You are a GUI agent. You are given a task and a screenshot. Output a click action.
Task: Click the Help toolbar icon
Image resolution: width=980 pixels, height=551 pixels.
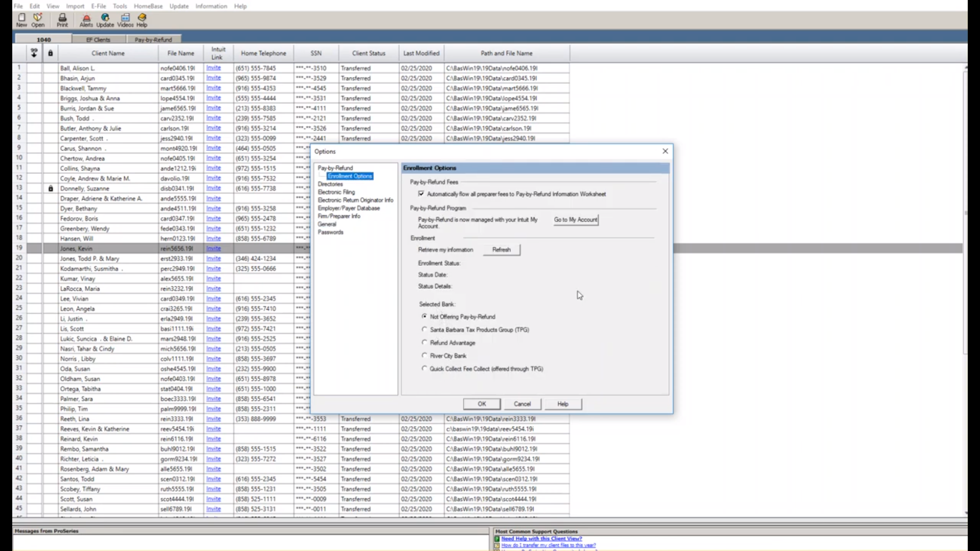pos(142,20)
